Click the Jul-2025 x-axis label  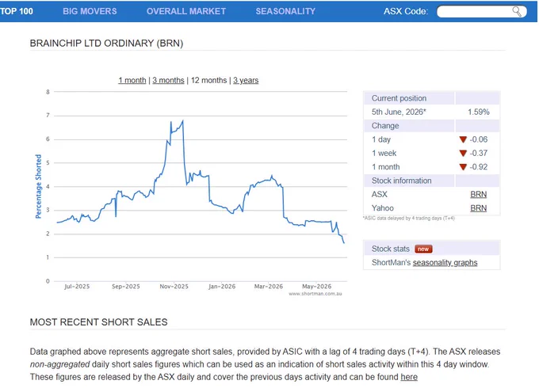tap(77, 287)
